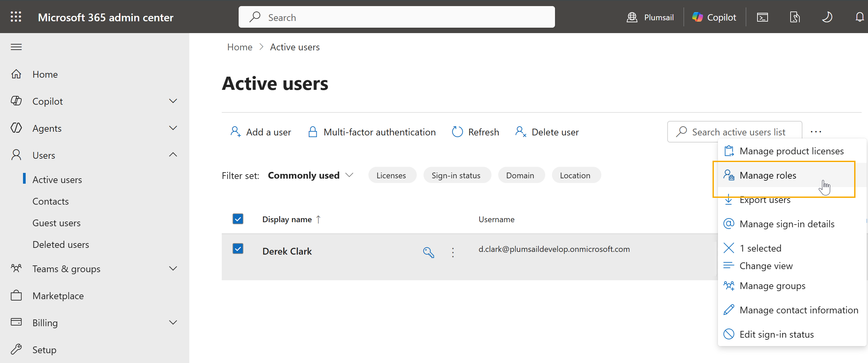Image resolution: width=868 pixels, height=363 pixels.
Task: Click the Microsoft 365 admin center title
Action: point(105,17)
